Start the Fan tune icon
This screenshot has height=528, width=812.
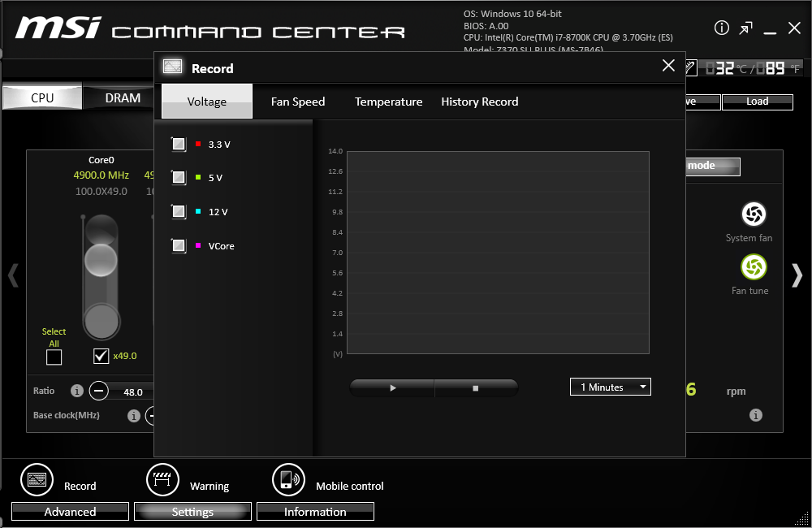point(754,267)
